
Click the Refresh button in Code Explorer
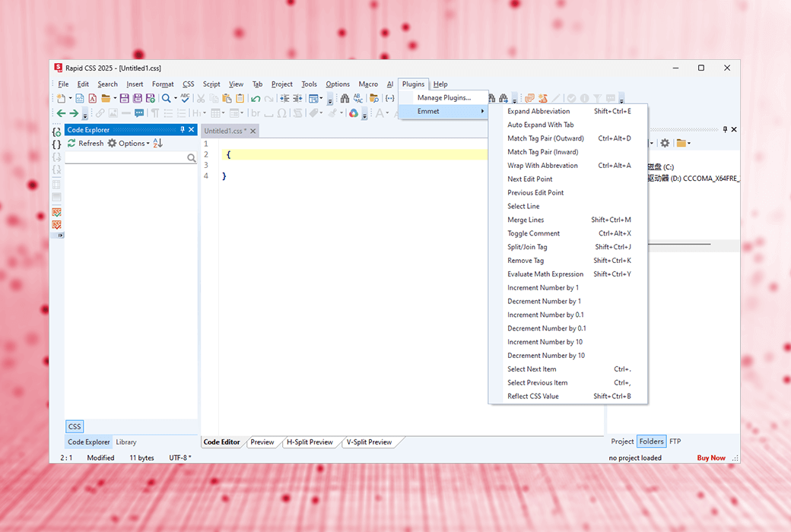(x=86, y=143)
